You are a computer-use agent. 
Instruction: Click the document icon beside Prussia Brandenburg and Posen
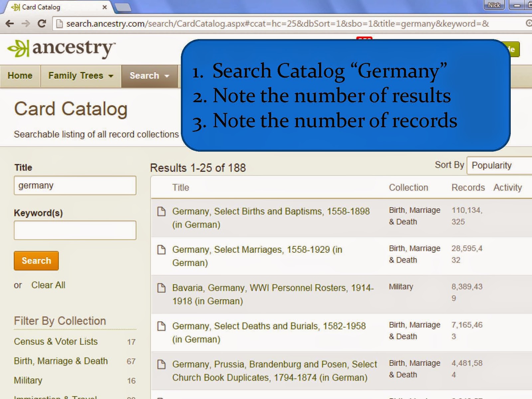(161, 364)
